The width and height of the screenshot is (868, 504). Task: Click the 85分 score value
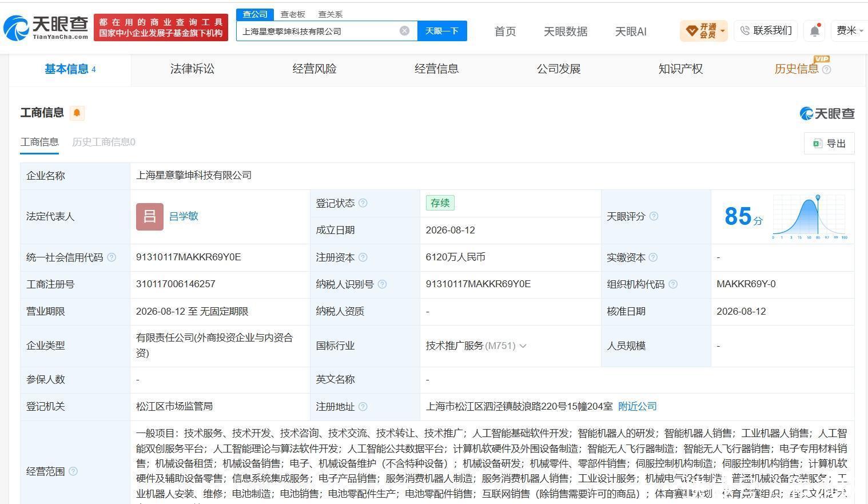pos(743,217)
